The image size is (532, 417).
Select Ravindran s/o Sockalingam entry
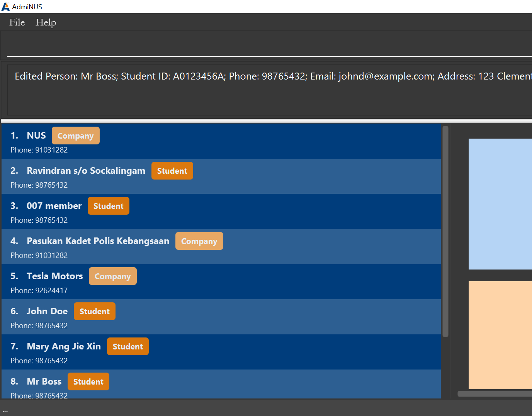(x=221, y=176)
